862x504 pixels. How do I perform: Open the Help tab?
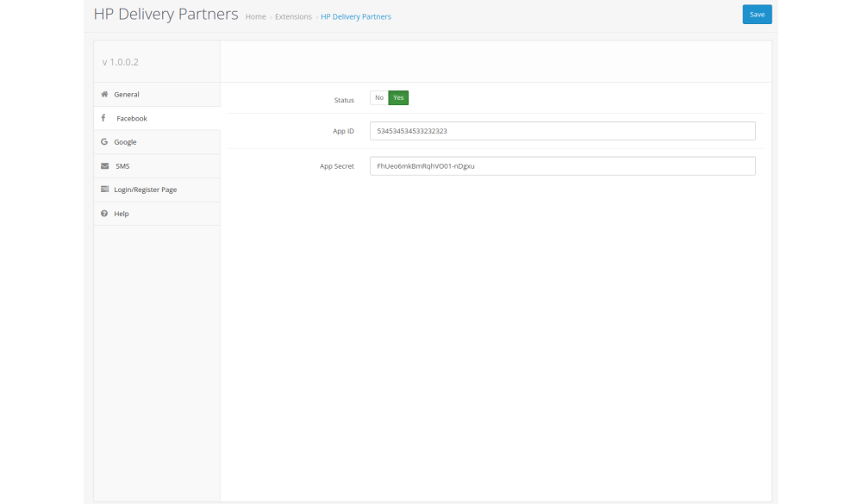(122, 214)
